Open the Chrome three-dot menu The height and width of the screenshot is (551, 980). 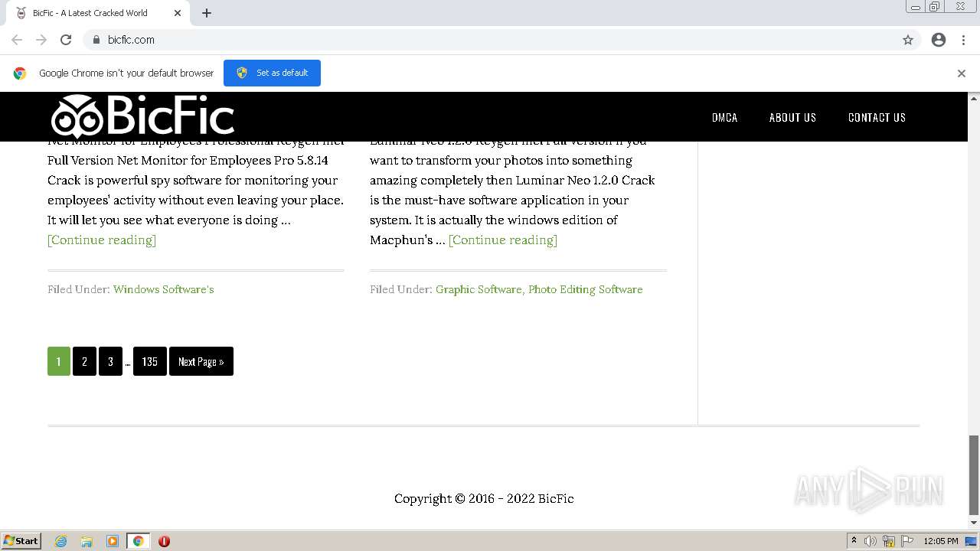tap(963, 40)
